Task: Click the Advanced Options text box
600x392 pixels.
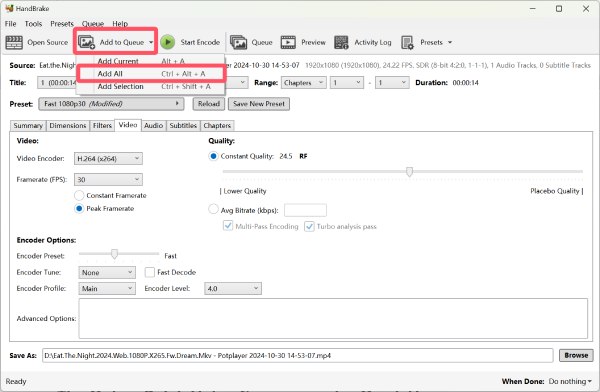Action: click(333, 318)
